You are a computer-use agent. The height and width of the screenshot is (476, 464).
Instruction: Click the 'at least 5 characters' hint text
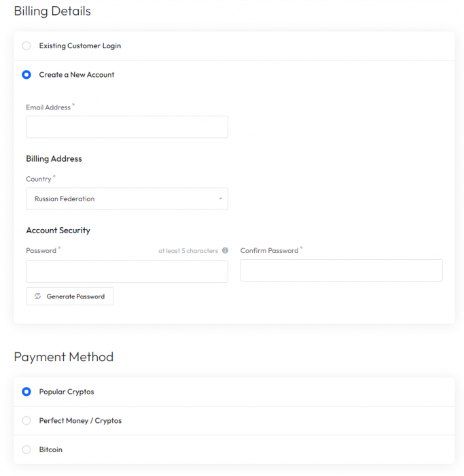point(188,251)
